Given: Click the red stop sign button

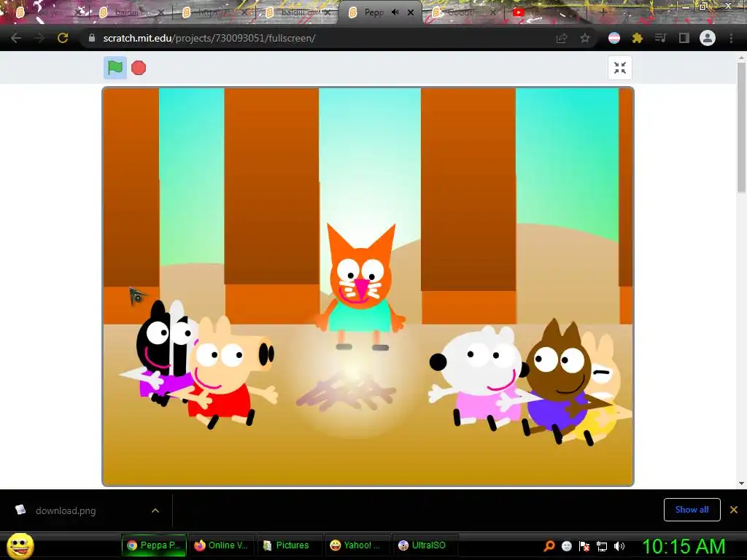Looking at the screenshot, I should click(x=139, y=68).
